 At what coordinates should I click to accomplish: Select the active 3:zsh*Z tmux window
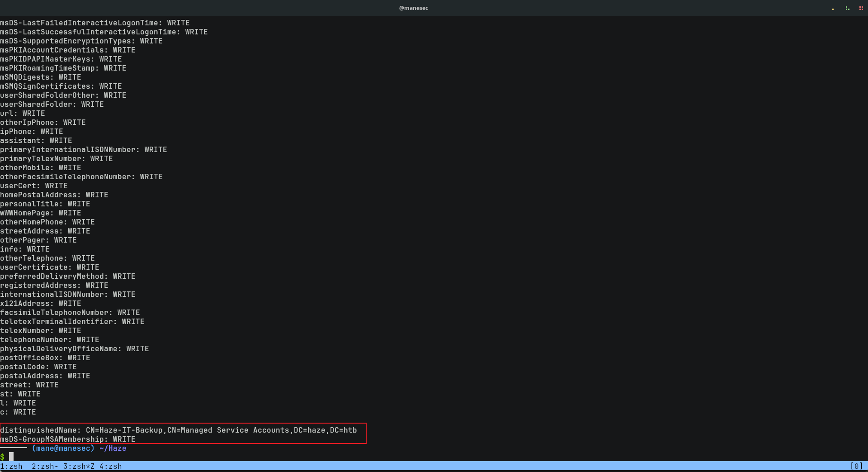pyautogui.click(x=79, y=466)
